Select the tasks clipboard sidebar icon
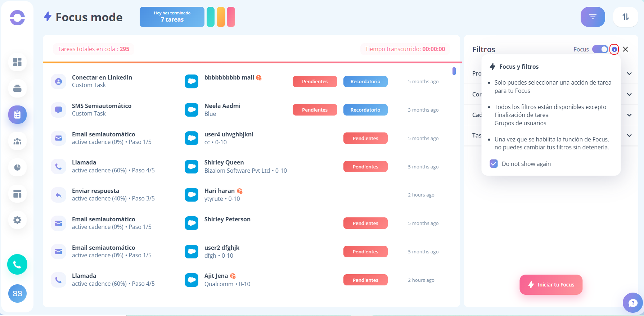The height and width of the screenshot is (316, 644). pyautogui.click(x=17, y=114)
